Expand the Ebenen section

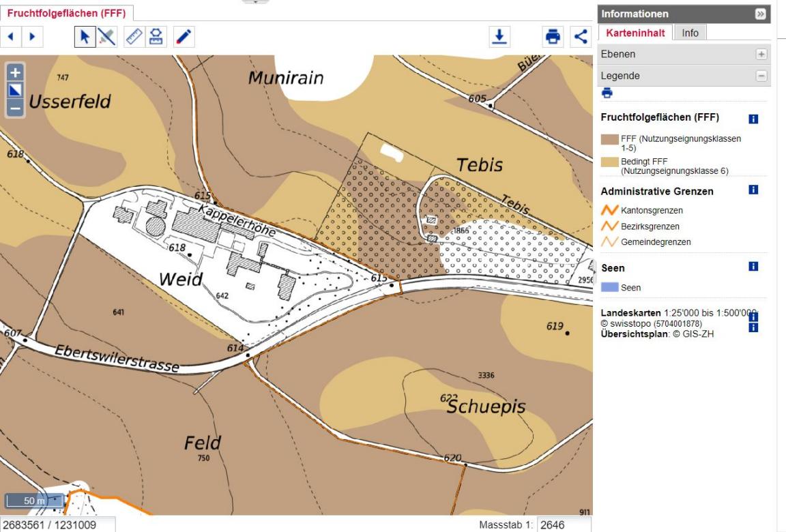761,54
